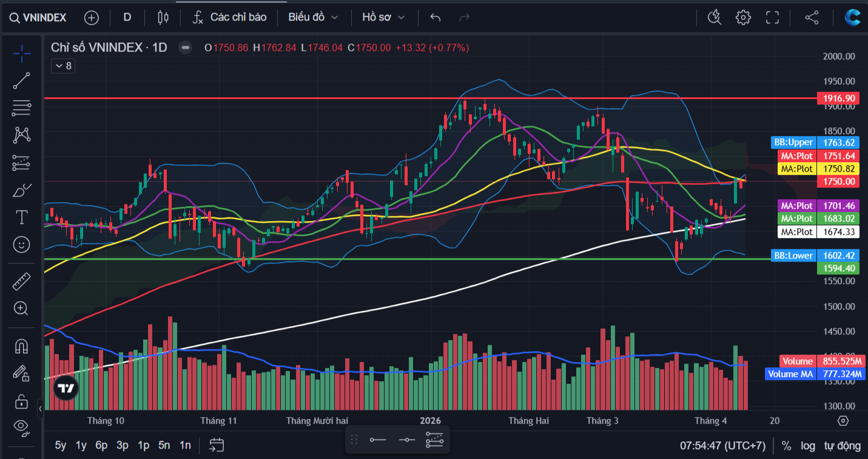
Task: Enable tự động auto scale
Action: (843, 446)
